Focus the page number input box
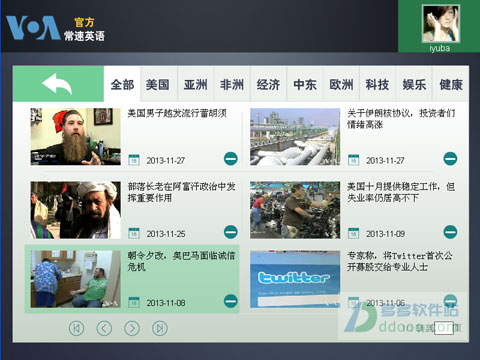480x360 pixels. point(444,327)
